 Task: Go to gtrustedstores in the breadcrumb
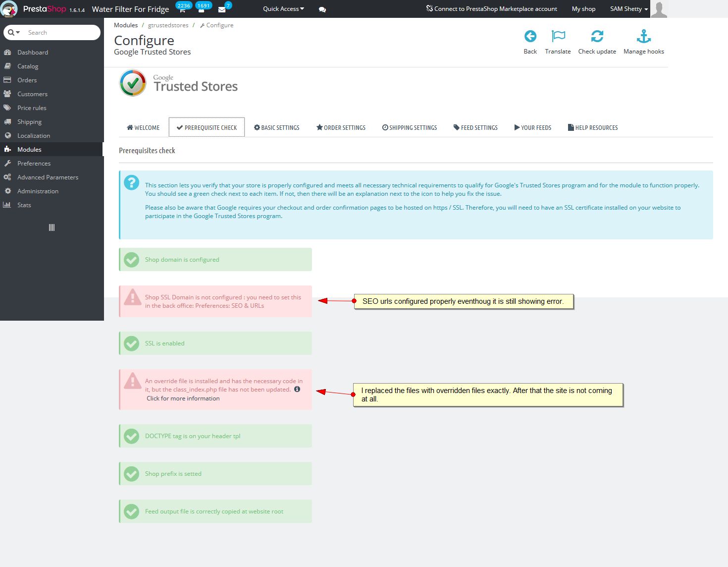pos(168,25)
